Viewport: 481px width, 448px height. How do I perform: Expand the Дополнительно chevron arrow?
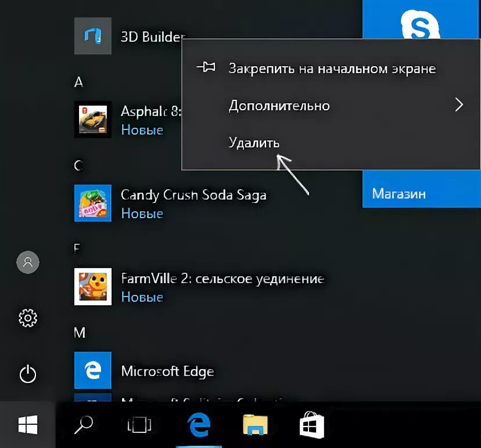point(459,105)
